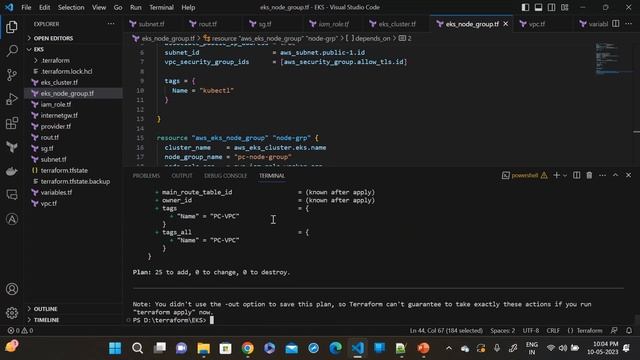Open the Selection menu

(71, 7)
